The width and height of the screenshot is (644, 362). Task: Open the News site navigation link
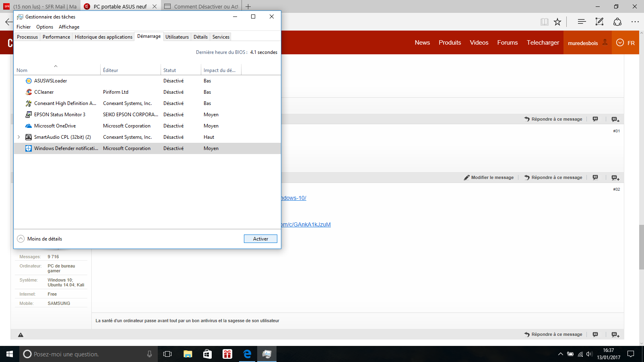[x=422, y=43]
